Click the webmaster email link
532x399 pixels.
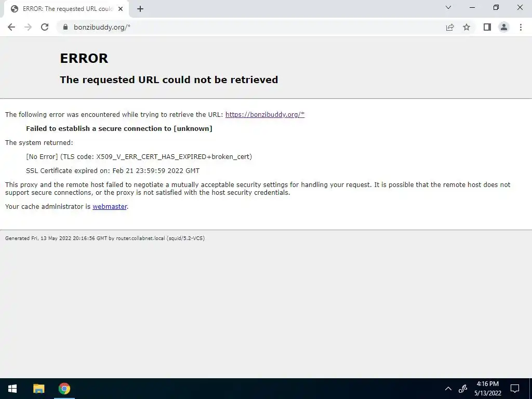coord(110,206)
